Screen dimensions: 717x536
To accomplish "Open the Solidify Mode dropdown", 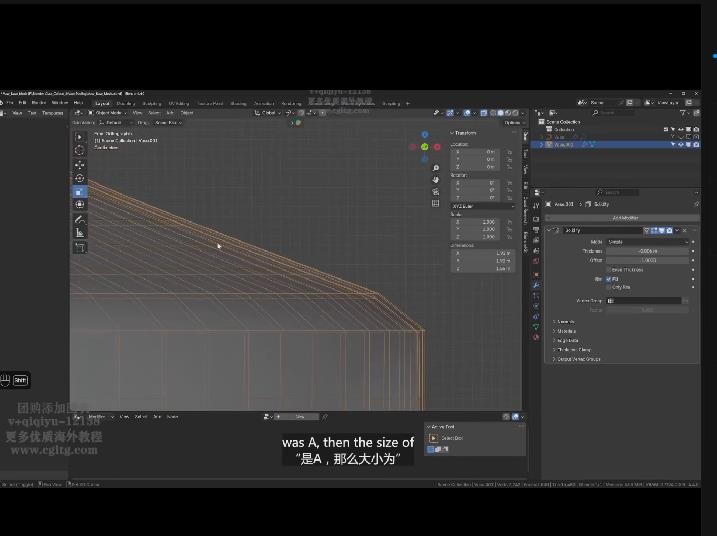I will (x=647, y=242).
